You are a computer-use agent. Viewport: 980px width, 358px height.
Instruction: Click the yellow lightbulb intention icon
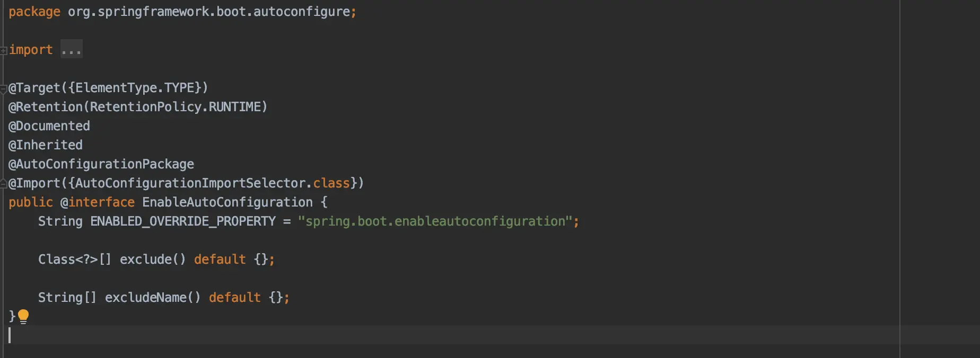(23, 317)
